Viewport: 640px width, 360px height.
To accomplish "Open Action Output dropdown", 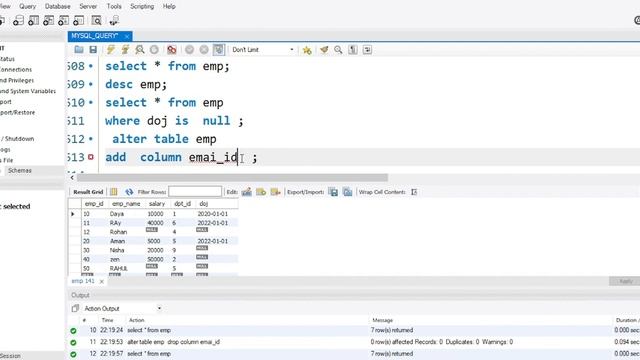I will [x=122, y=309].
